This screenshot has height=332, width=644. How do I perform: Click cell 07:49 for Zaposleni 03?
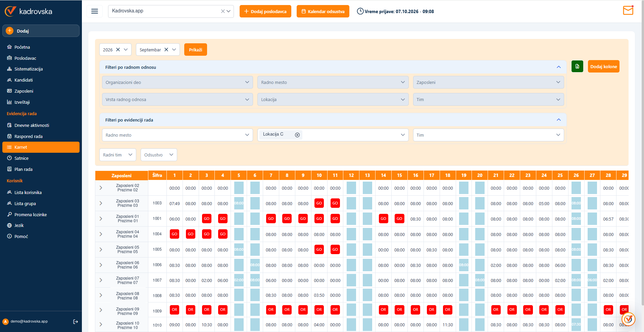click(x=175, y=203)
